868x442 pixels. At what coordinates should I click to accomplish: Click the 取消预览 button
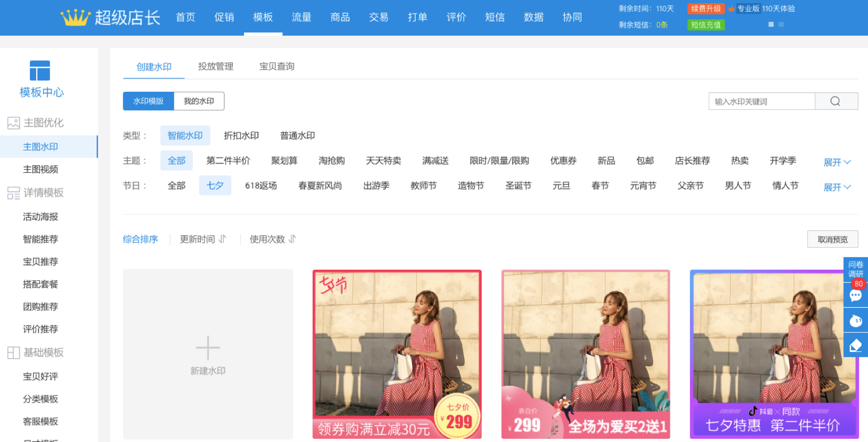tap(832, 239)
